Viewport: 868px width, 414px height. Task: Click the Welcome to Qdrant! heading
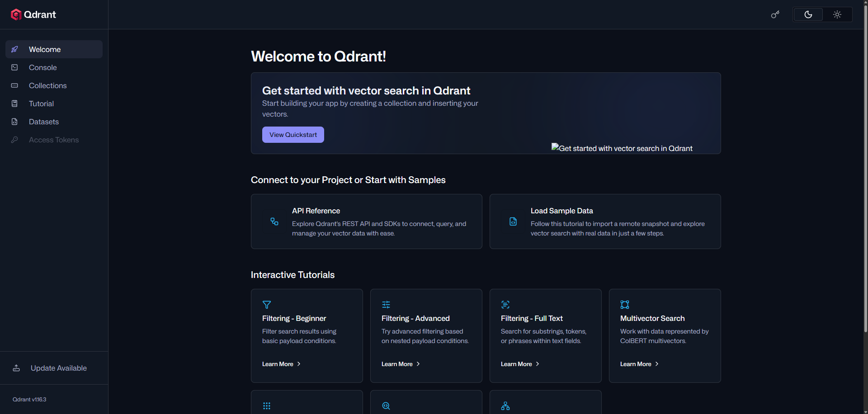coord(318,56)
